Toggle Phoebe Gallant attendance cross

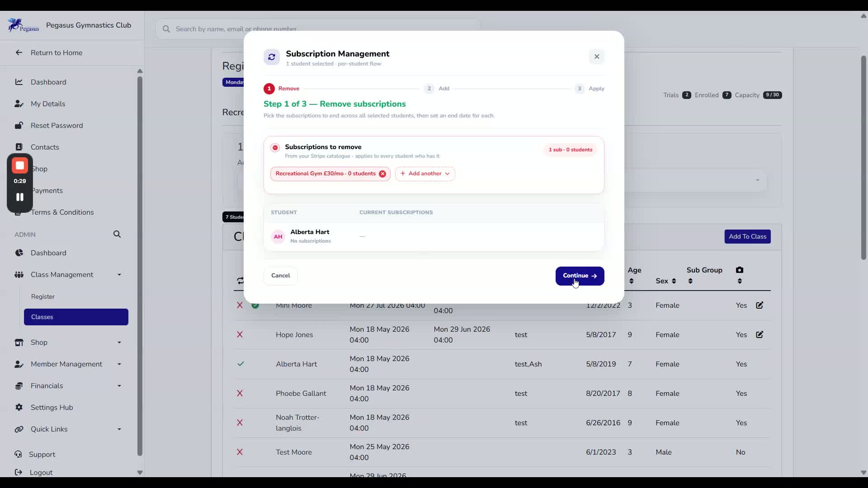(x=240, y=393)
